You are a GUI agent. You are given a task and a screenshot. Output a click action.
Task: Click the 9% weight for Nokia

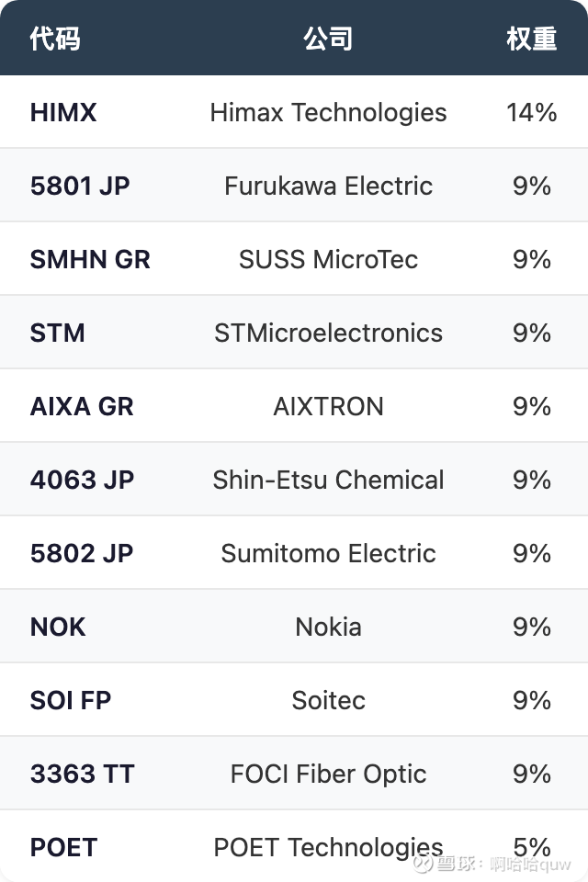531,627
